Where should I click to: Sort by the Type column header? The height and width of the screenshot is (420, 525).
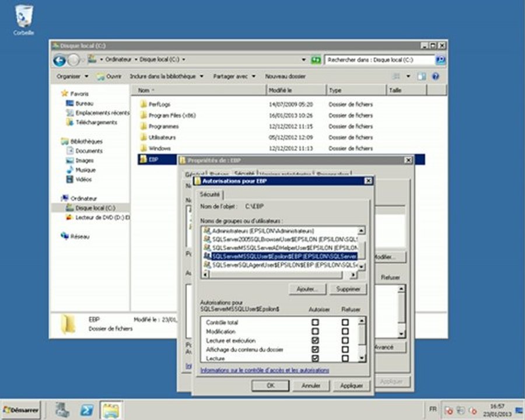pos(356,90)
